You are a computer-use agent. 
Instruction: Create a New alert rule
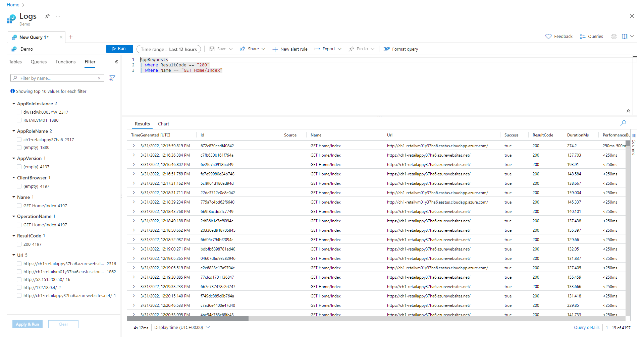point(290,49)
